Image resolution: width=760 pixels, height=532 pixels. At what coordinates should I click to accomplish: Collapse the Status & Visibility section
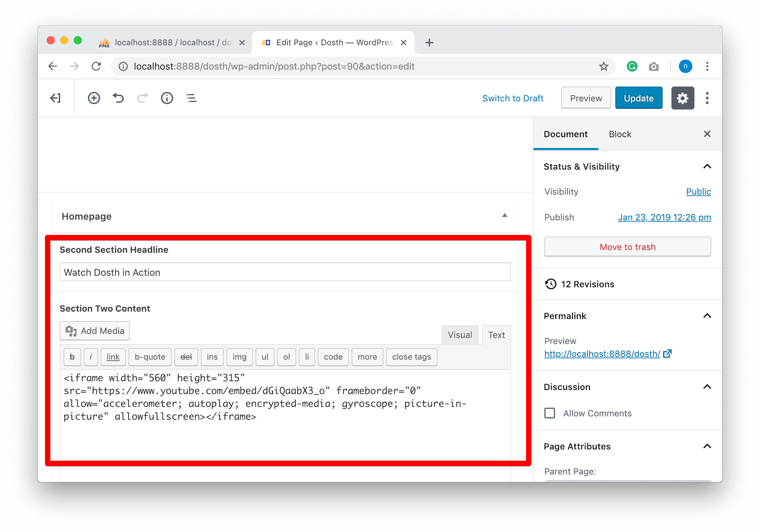(x=707, y=167)
